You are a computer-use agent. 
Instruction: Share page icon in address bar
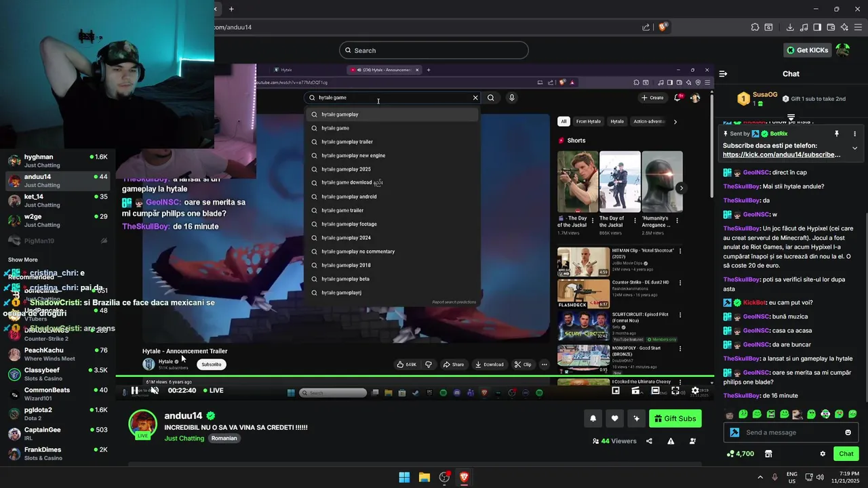pos(646,27)
